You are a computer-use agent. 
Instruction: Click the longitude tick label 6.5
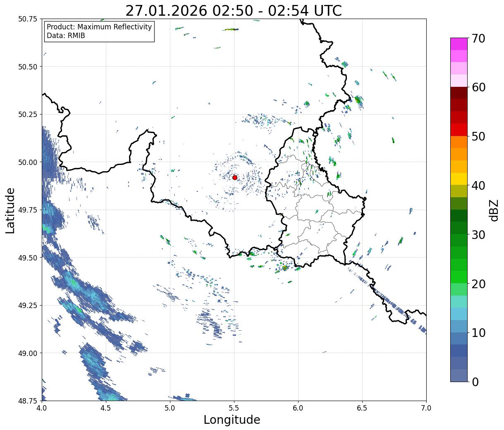tap(362, 408)
